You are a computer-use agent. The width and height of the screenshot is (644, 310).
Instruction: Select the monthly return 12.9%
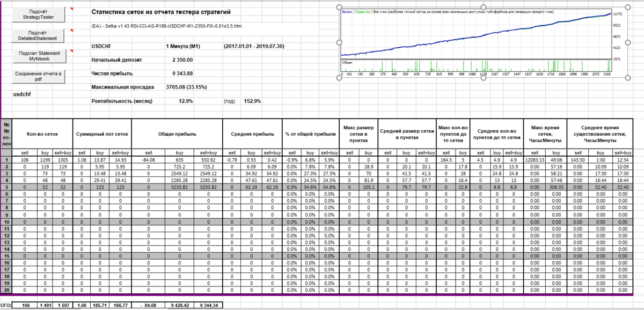point(186,101)
